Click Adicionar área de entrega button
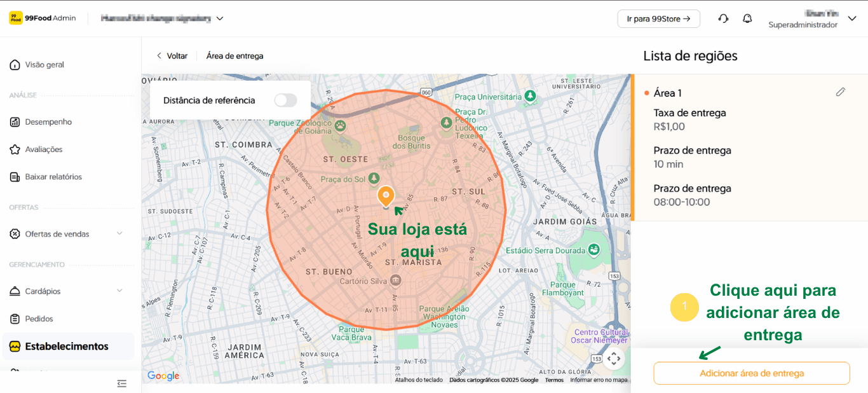 pyautogui.click(x=751, y=373)
